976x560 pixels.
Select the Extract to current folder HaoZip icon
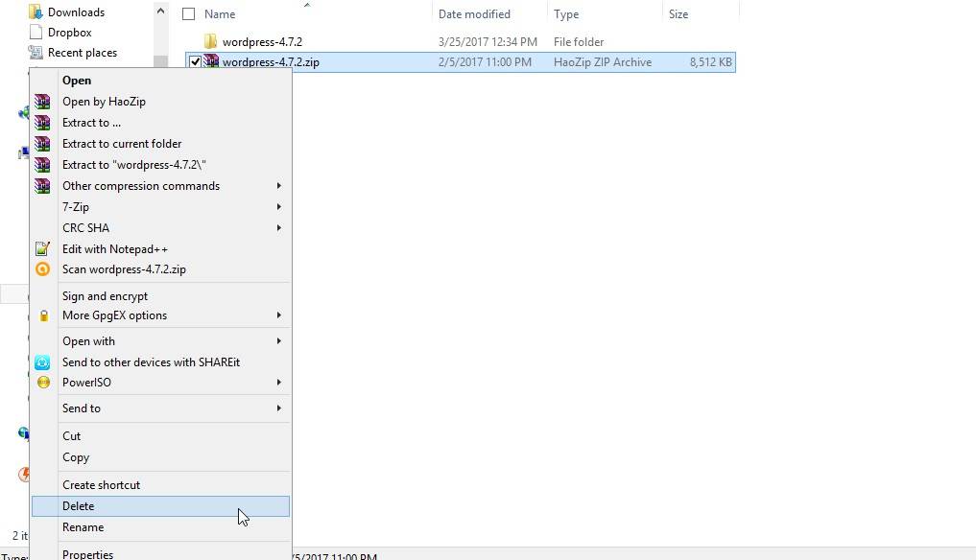[x=42, y=143]
